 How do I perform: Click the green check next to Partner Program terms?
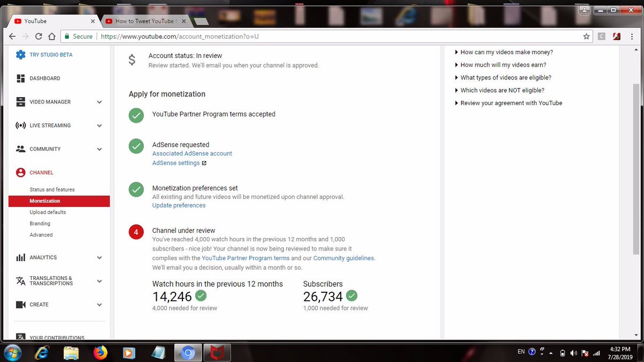(x=136, y=115)
